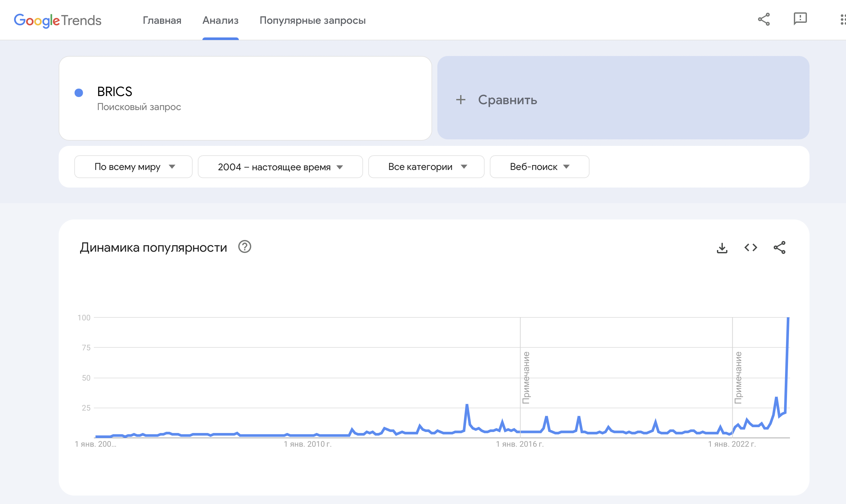Open the send feedback icon
The height and width of the screenshot is (504, 846).
[x=800, y=19]
